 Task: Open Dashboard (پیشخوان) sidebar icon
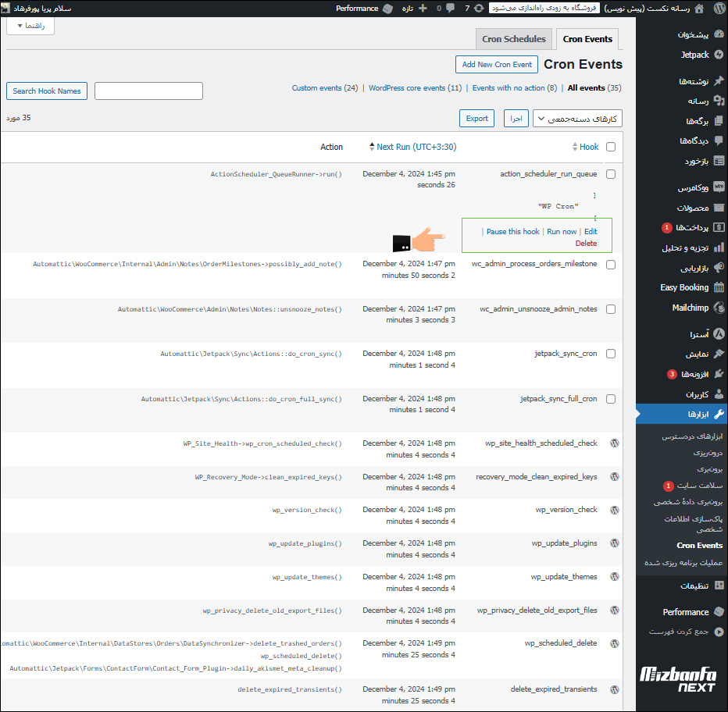(719, 34)
